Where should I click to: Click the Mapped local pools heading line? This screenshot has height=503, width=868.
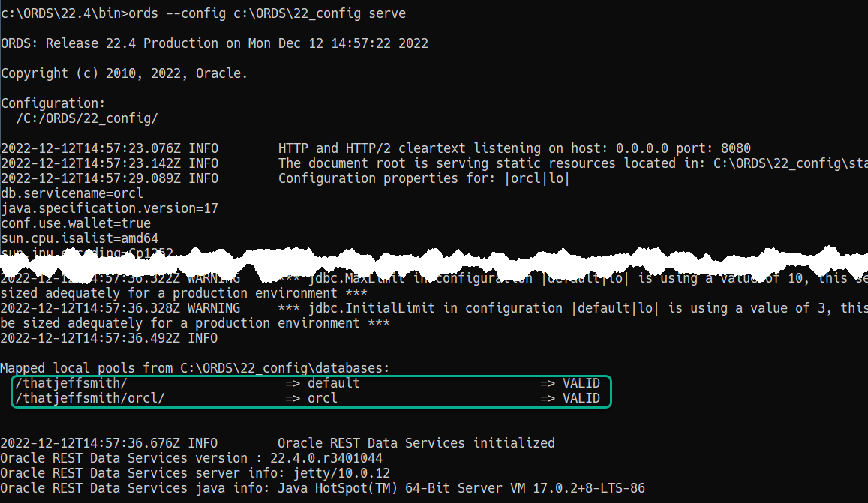[195, 368]
